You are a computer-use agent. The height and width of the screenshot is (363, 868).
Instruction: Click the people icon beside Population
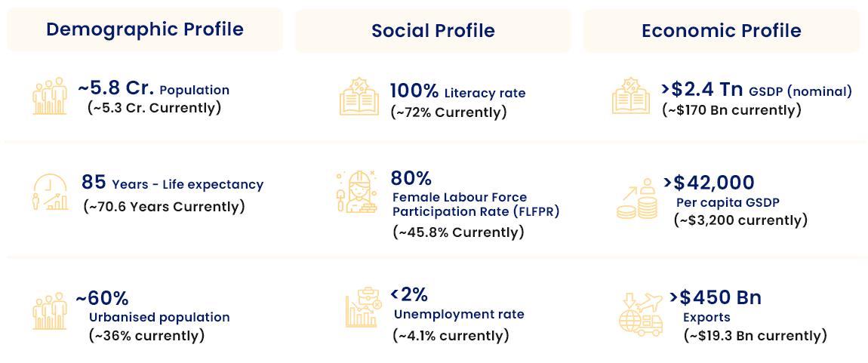pos(50,97)
